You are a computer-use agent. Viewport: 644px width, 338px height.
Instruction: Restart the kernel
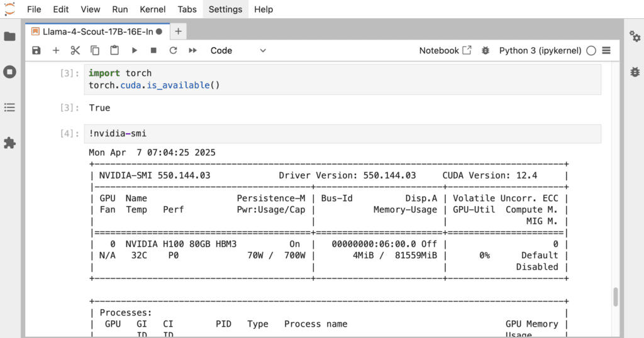tap(174, 50)
